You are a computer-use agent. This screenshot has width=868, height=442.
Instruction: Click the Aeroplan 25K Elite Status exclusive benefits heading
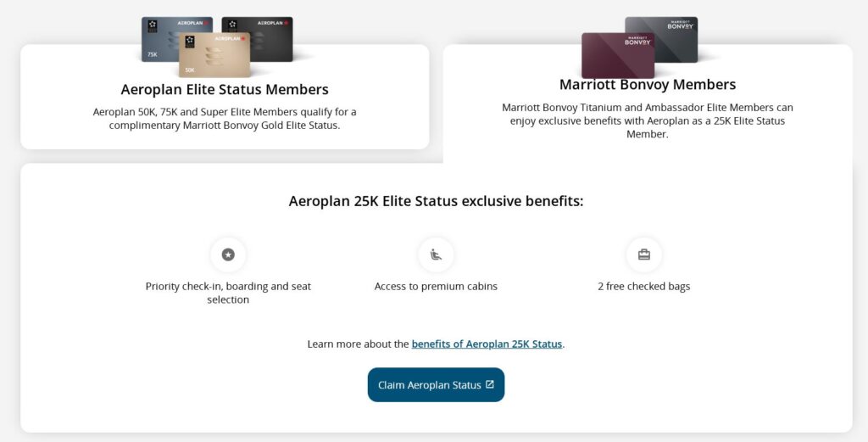[436, 201]
